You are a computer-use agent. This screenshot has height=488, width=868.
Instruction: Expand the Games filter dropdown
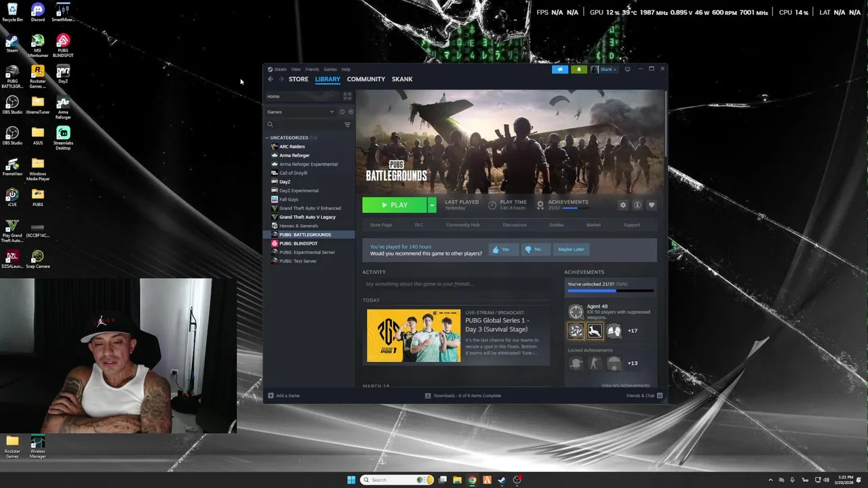click(300, 112)
